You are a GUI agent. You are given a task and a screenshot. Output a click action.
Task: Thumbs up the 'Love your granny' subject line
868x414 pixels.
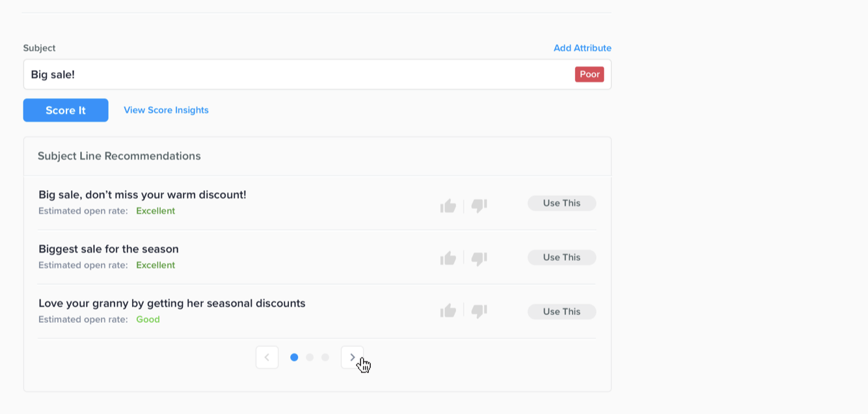point(448,311)
